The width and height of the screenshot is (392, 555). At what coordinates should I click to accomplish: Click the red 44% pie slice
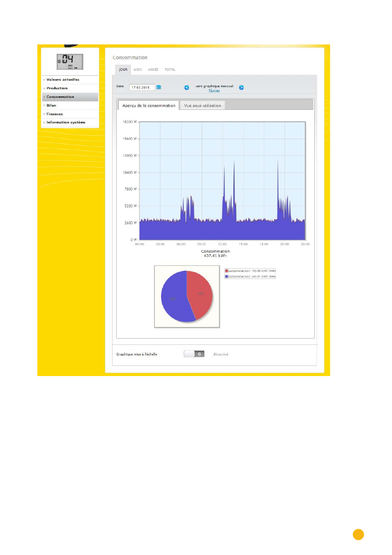tap(201, 294)
